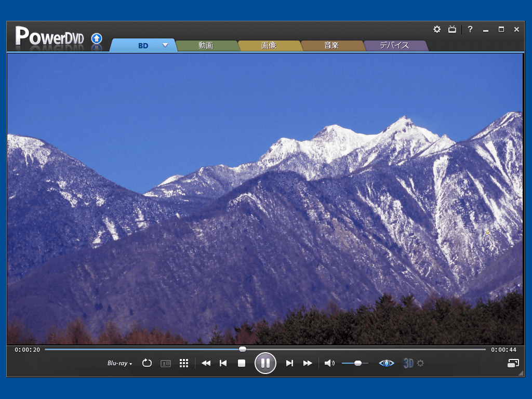
Task: Switch to the 音楽 tab
Action: pos(331,46)
